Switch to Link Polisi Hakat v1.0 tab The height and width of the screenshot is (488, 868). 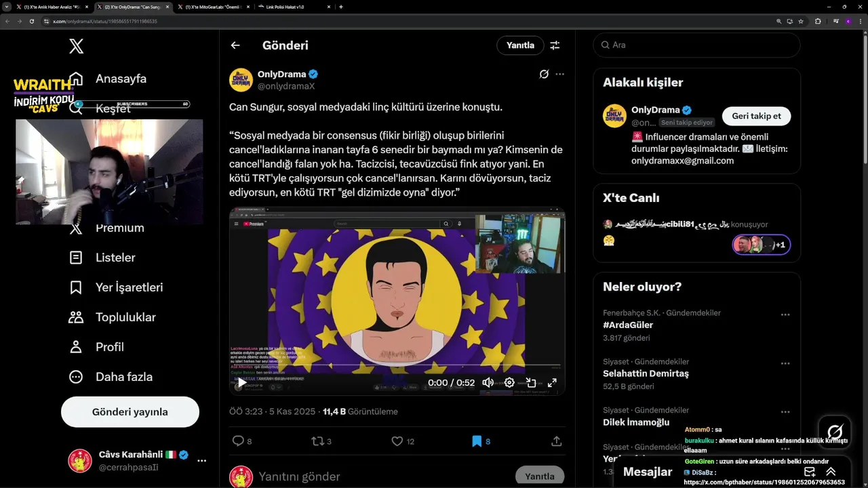tap(294, 7)
